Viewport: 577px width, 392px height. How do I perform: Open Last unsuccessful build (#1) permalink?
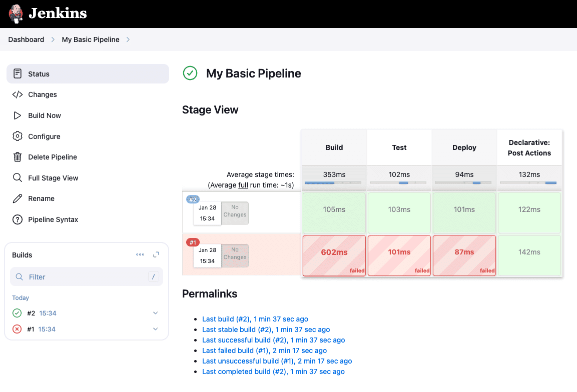[x=277, y=361]
